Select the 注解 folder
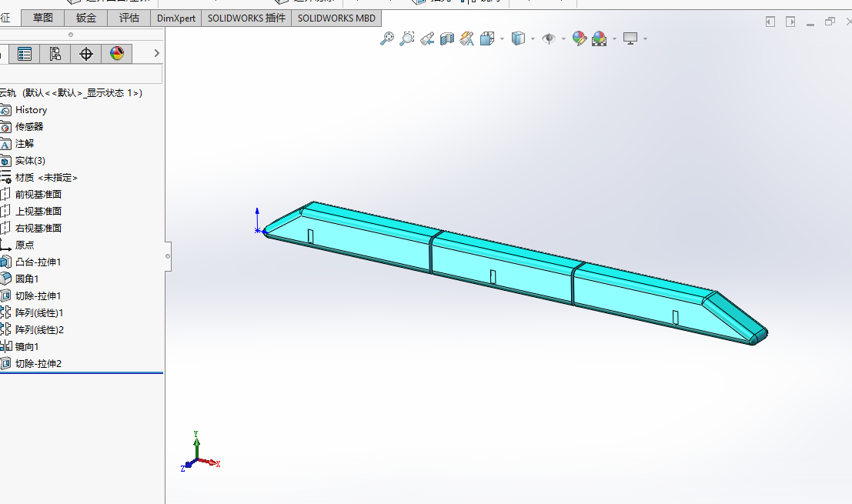Viewport: 852px width, 504px height. click(25, 143)
